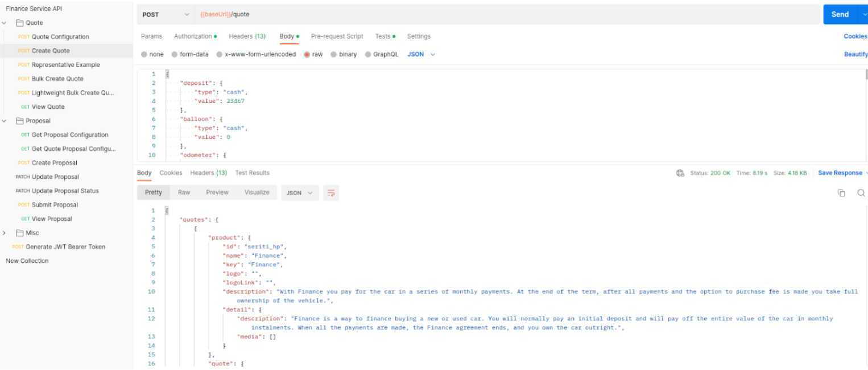The width and height of the screenshot is (868, 370).
Task: Open the Tests tab
Action: pos(385,36)
